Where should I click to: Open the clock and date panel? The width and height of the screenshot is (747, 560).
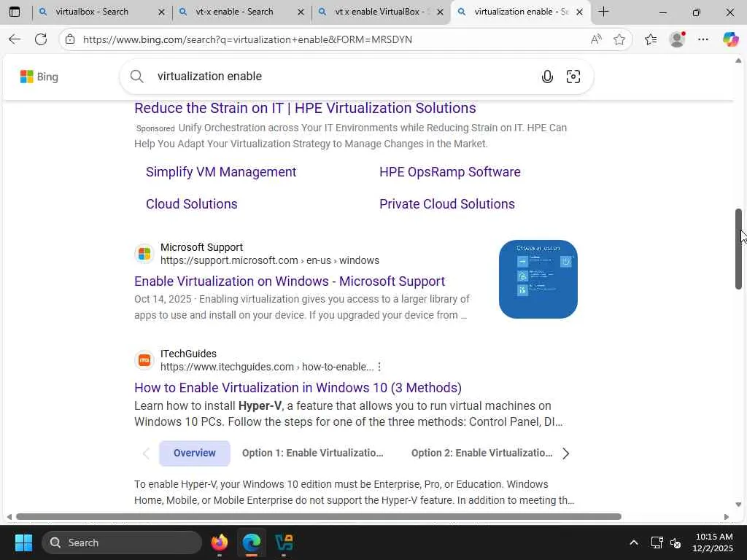pyautogui.click(x=713, y=542)
